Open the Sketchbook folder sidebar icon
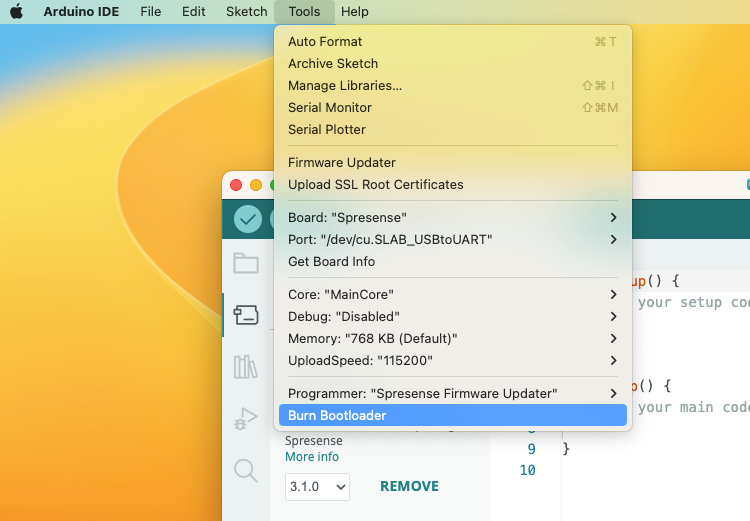 coord(246,263)
